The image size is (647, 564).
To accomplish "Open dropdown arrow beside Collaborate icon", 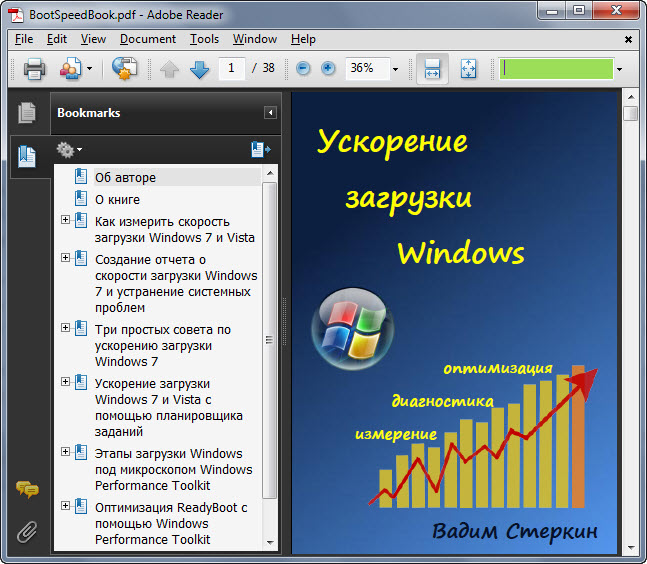I will [90, 68].
